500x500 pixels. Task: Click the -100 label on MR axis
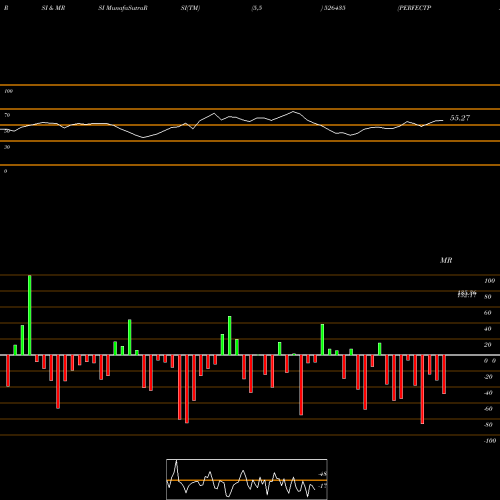[x=490, y=441]
